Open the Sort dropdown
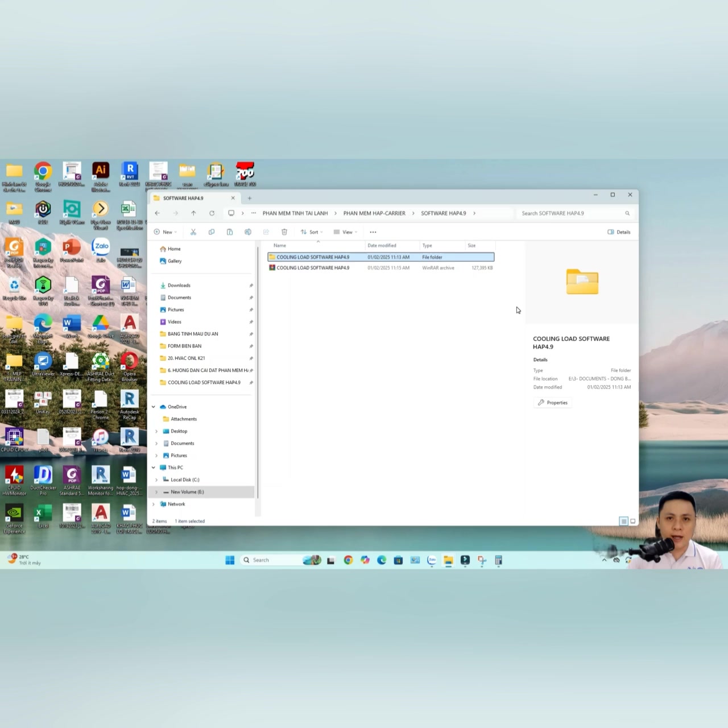This screenshot has height=728, width=728. (x=312, y=232)
